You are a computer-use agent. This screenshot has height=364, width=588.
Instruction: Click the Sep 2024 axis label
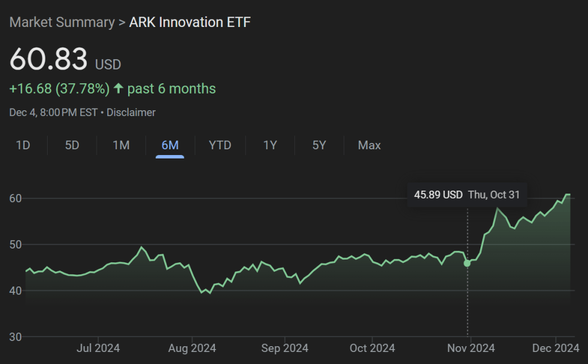[285, 348]
